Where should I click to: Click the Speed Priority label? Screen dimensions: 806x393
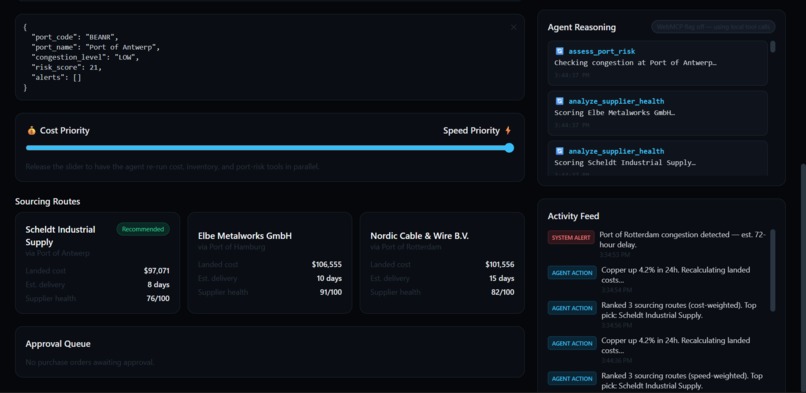pyautogui.click(x=471, y=130)
